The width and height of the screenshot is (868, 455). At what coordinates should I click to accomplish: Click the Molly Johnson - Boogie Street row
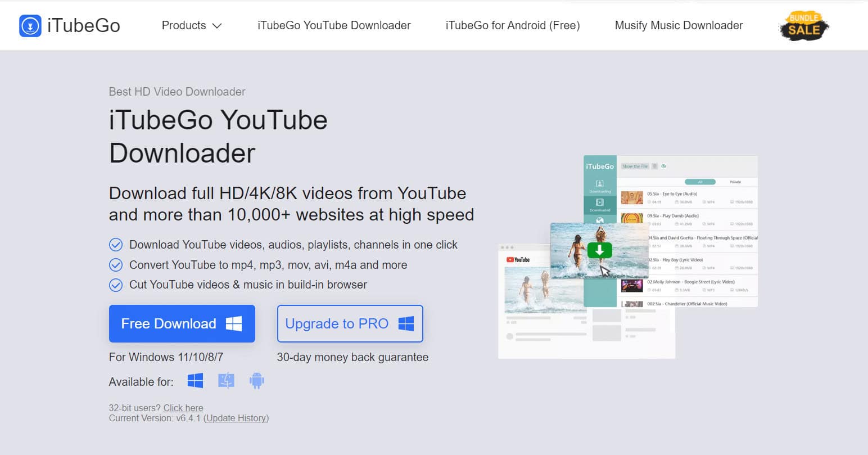click(688, 286)
